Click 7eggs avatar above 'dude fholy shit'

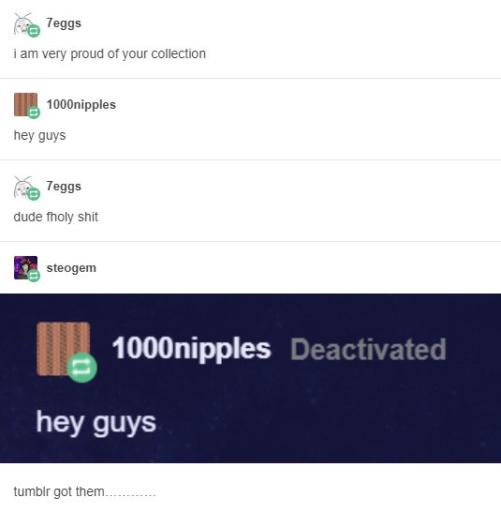click(25, 188)
